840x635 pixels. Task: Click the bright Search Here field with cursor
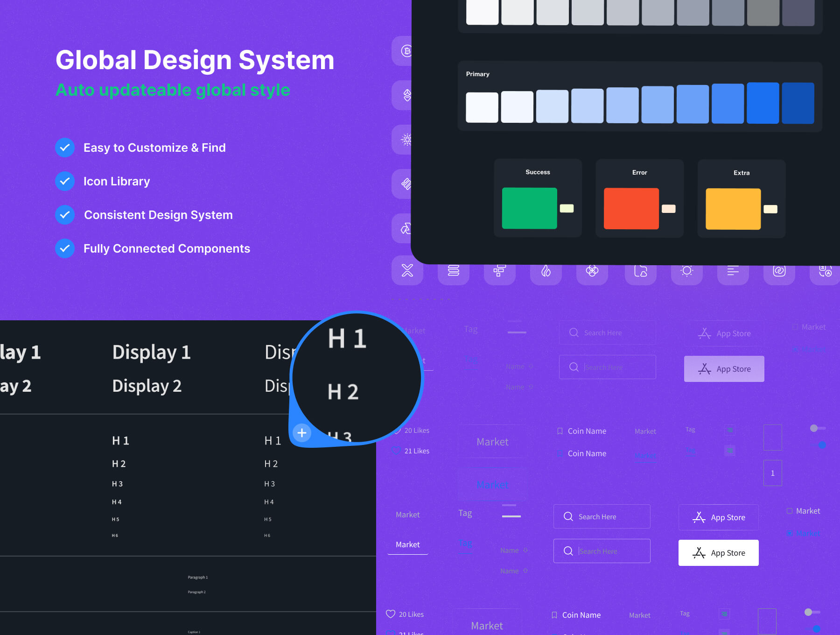pyautogui.click(x=602, y=551)
